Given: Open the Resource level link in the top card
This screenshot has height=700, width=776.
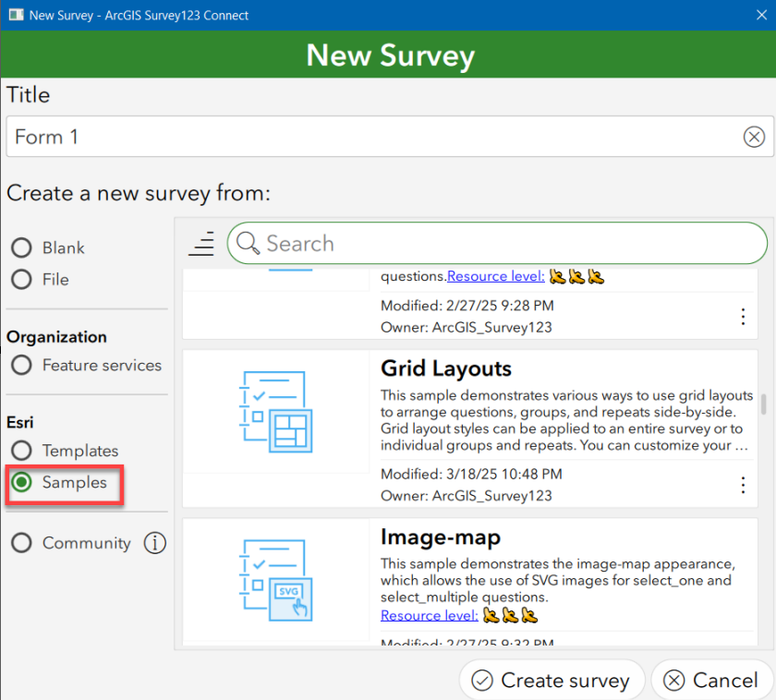Looking at the screenshot, I should tap(496, 276).
